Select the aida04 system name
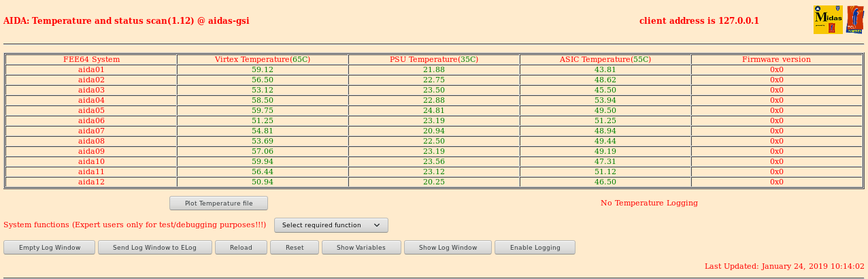 [x=91, y=100]
